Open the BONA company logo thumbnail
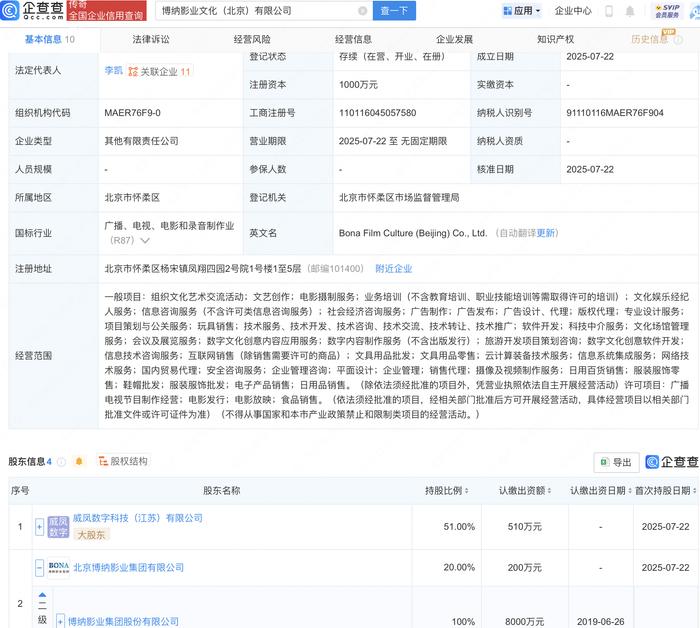700x628 pixels. (58, 568)
